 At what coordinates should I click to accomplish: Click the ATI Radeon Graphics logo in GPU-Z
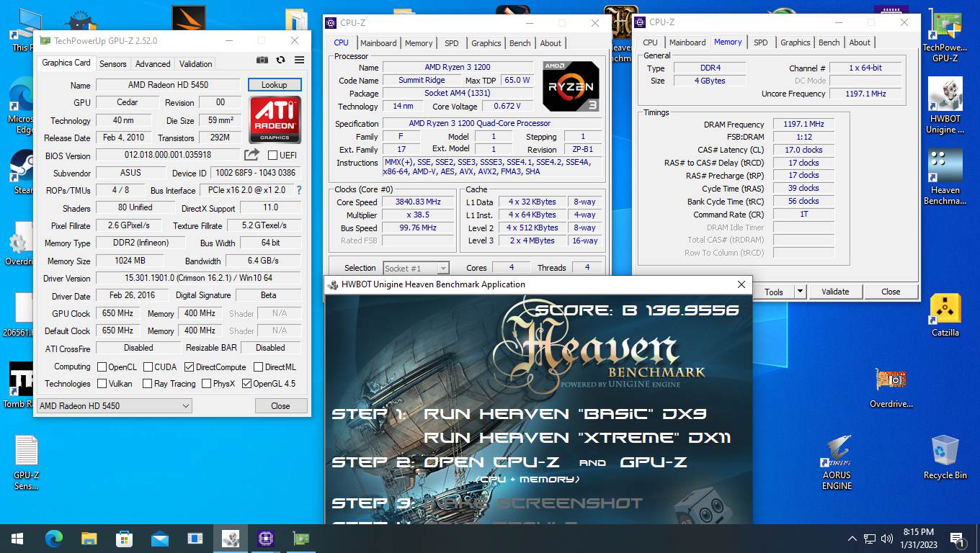[x=275, y=120]
